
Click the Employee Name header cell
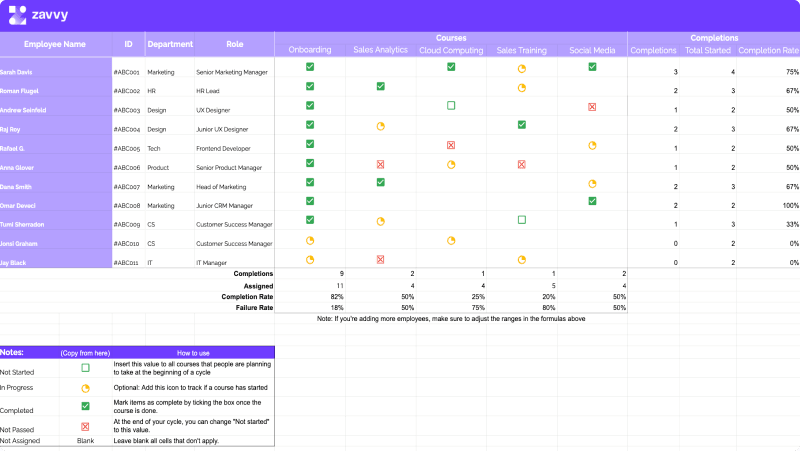pos(55,44)
